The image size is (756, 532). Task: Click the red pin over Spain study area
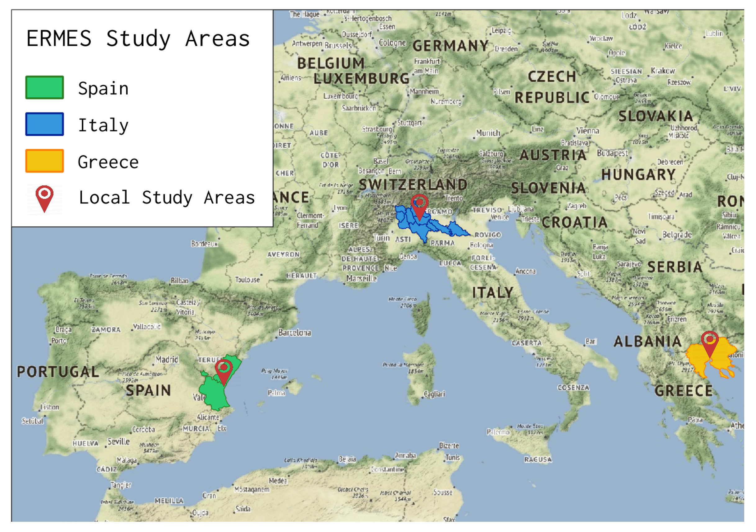224,369
